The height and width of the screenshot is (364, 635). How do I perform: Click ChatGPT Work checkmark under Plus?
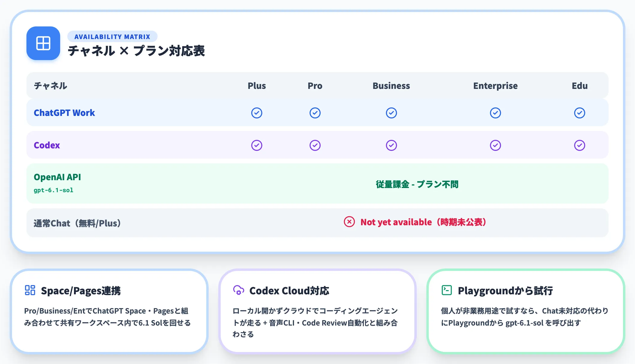tap(257, 113)
